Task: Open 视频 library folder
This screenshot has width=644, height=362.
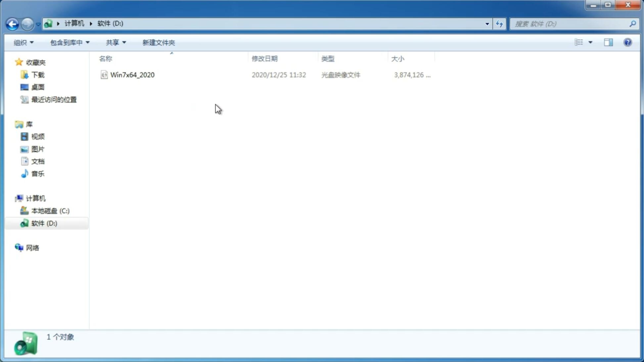Action: pos(37,136)
